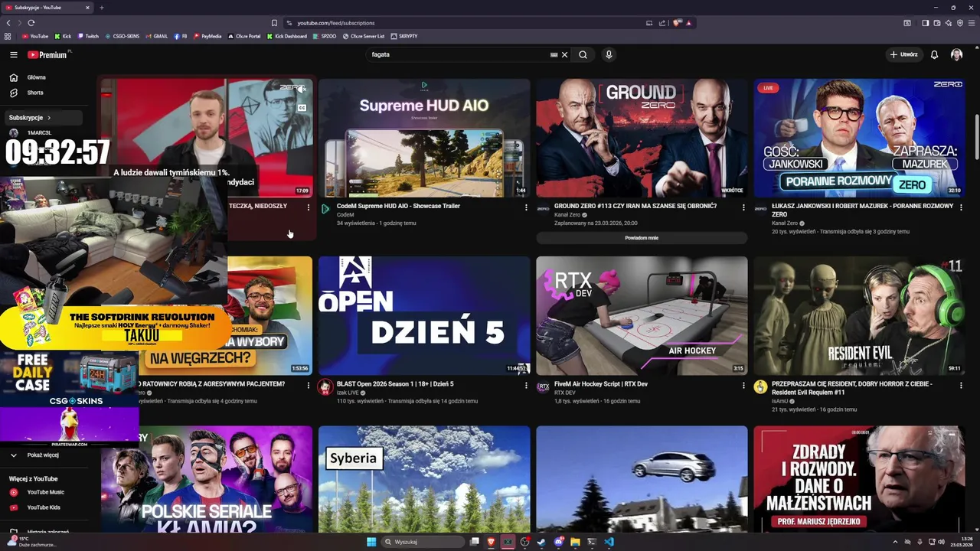Open options for FiveM Air Hockey video

point(743,385)
